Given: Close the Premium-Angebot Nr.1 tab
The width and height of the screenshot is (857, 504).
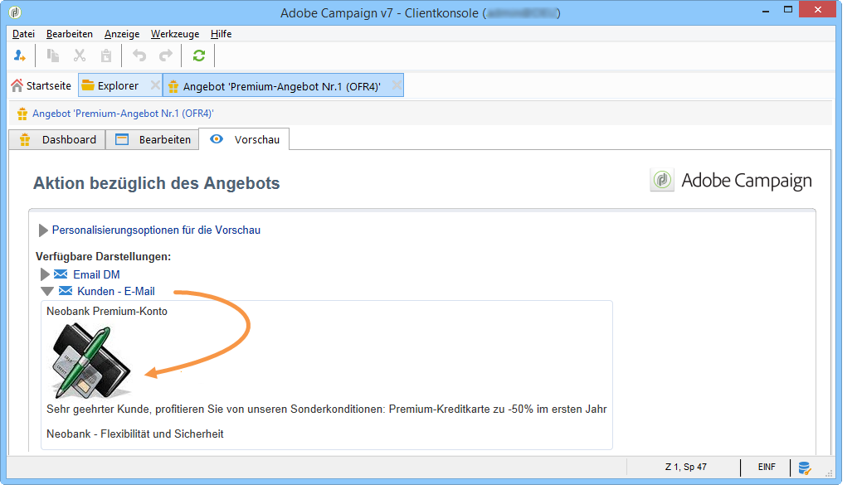Looking at the screenshot, I should (x=397, y=85).
